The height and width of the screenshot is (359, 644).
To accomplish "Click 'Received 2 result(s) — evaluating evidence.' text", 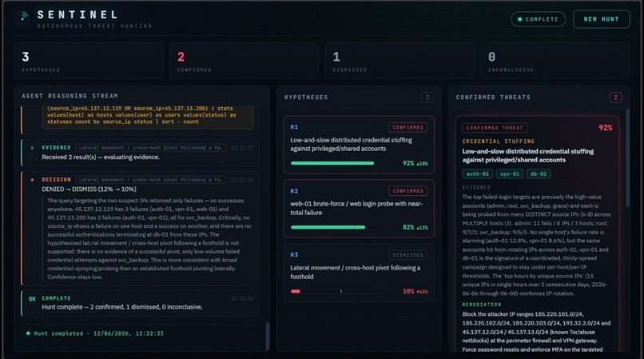I will (101, 157).
